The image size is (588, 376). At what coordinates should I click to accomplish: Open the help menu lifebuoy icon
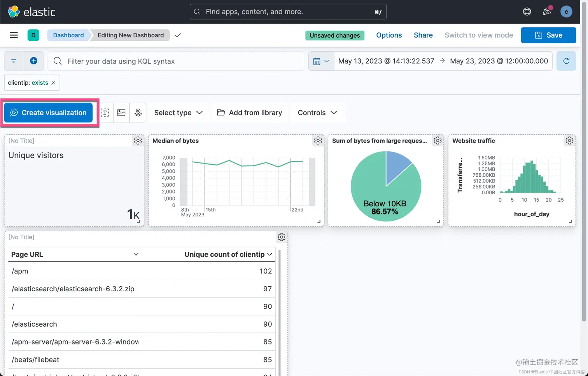(x=527, y=12)
